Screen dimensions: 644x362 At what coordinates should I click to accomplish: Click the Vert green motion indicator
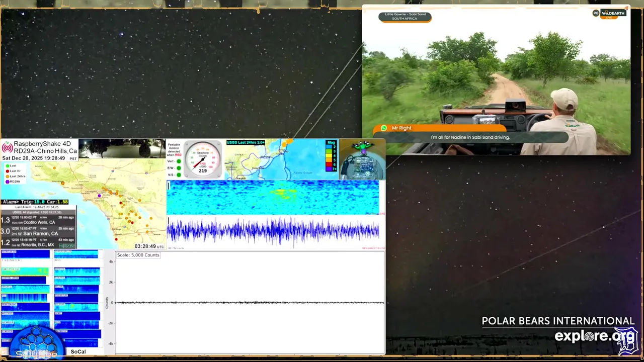point(179,161)
